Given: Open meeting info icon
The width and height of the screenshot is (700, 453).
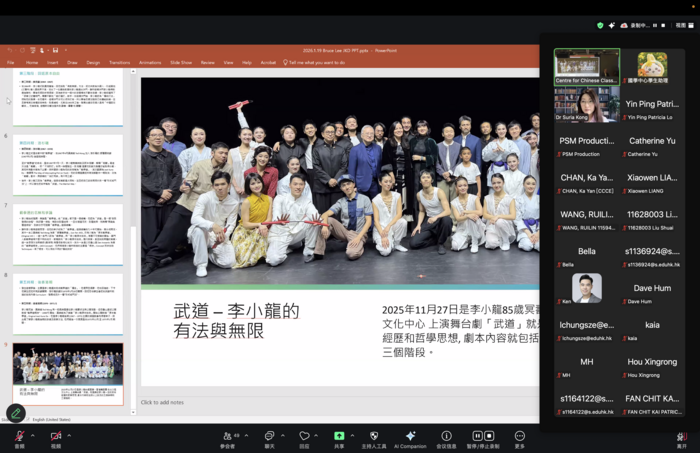Looking at the screenshot, I should click(446, 436).
